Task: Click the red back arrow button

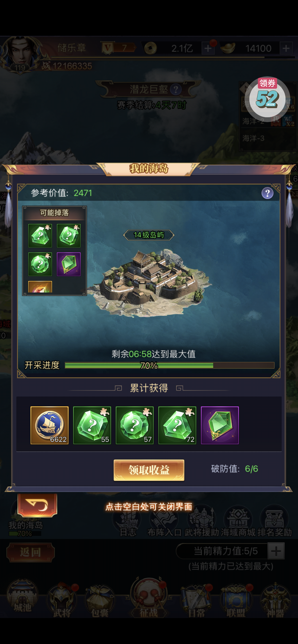Action: point(37,505)
